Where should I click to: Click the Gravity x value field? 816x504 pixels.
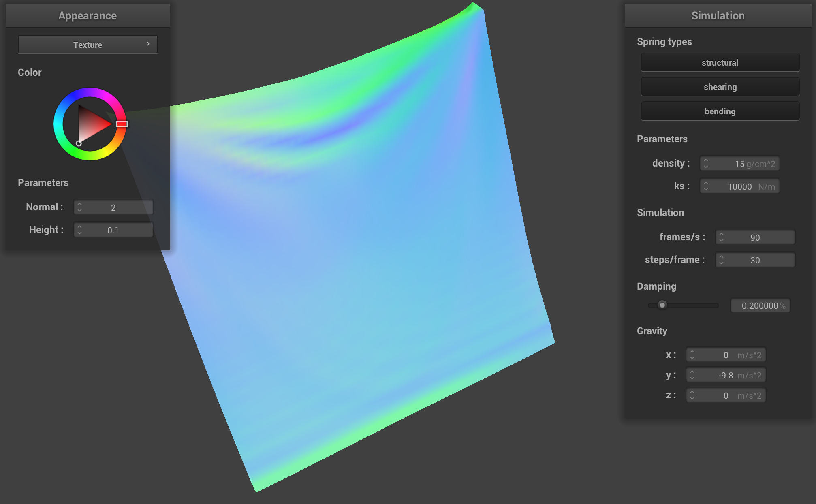[726, 355]
